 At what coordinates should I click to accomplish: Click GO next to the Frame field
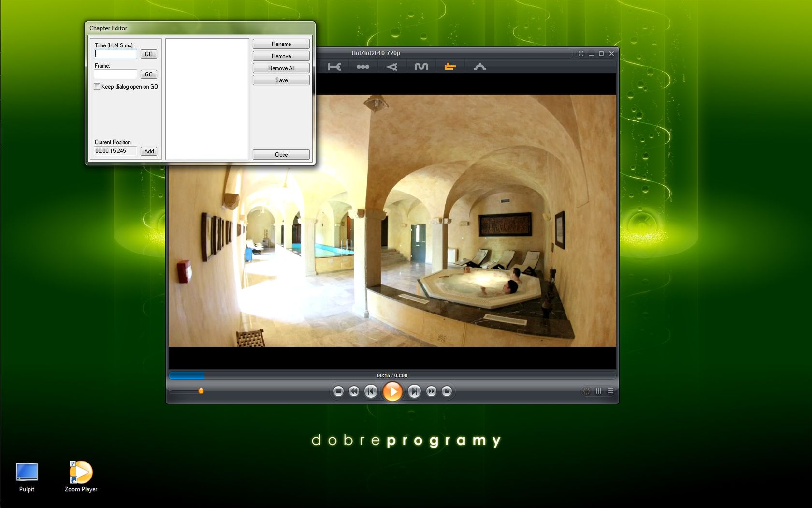(x=149, y=75)
